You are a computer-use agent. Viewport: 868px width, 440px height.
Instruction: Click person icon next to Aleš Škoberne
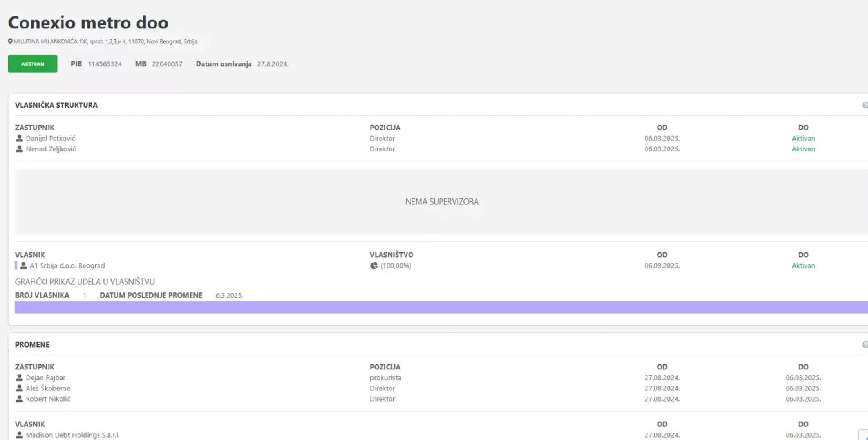[x=19, y=388]
